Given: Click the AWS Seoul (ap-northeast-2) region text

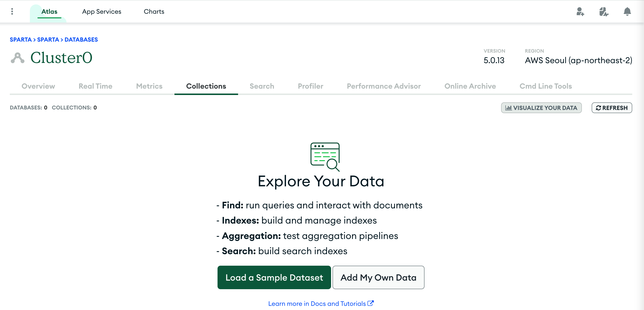Looking at the screenshot, I should 578,60.
